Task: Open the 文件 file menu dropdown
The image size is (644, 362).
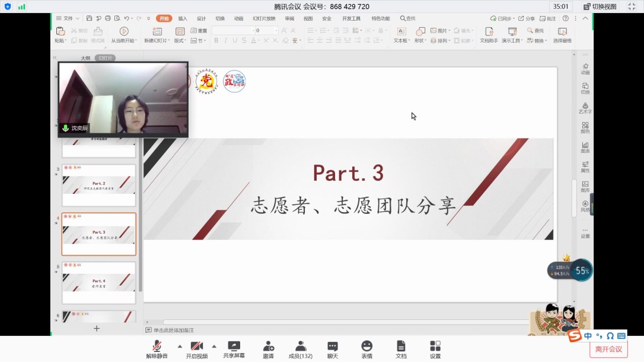Action: pyautogui.click(x=68, y=18)
